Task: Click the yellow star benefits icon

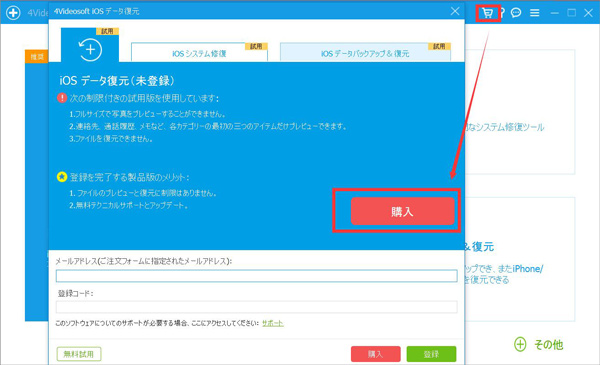Action: click(62, 177)
